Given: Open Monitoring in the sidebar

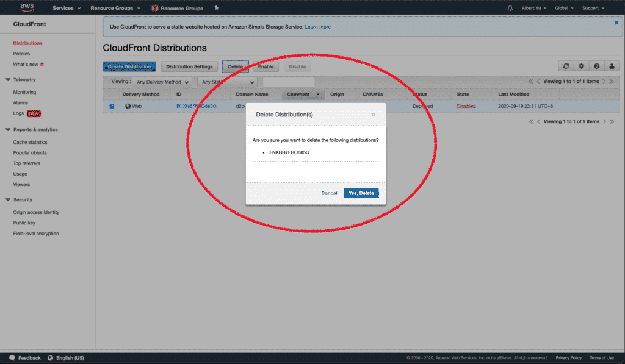Looking at the screenshot, I should 24,93.
